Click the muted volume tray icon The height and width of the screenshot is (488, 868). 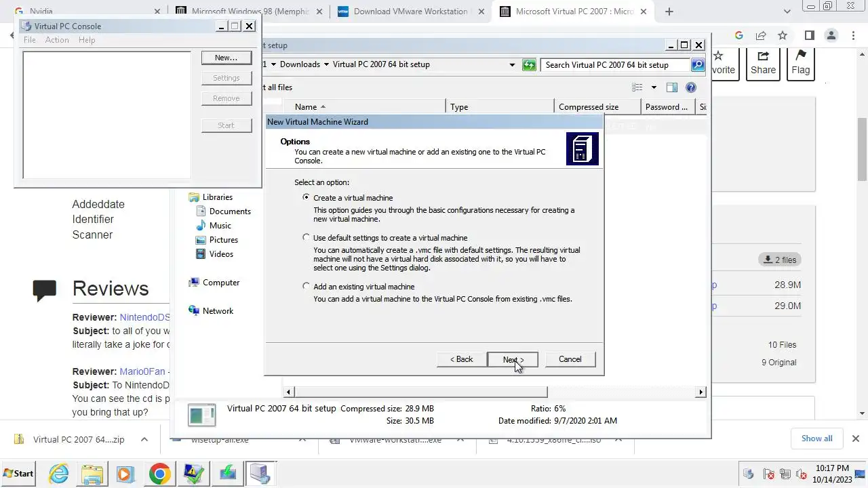[800, 474]
